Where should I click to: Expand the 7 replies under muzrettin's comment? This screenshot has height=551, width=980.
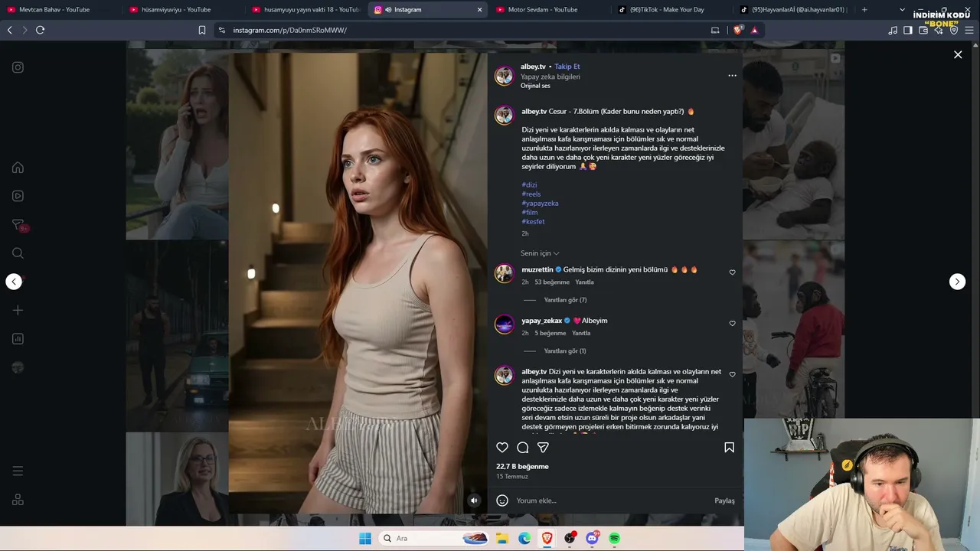(565, 300)
